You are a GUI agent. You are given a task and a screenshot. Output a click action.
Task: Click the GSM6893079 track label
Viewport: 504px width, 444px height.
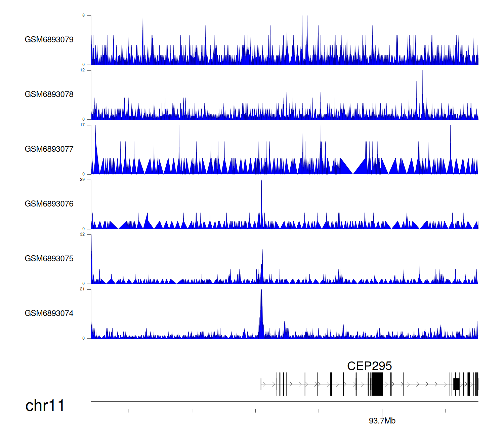click(x=49, y=40)
